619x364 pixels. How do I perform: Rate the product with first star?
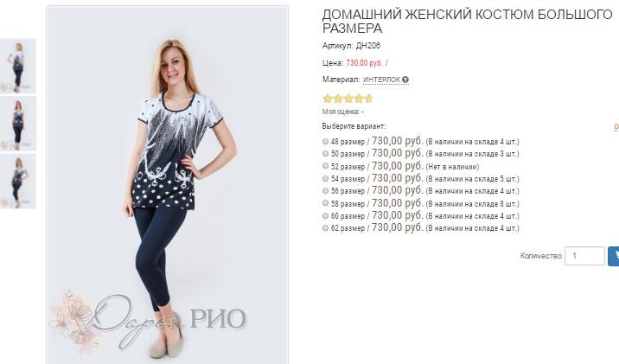coord(328,99)
